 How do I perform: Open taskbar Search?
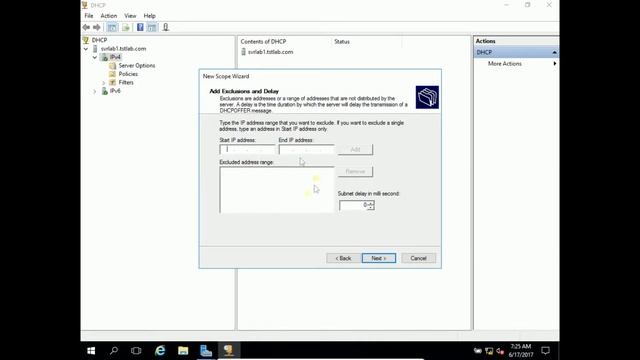[114, 351]
